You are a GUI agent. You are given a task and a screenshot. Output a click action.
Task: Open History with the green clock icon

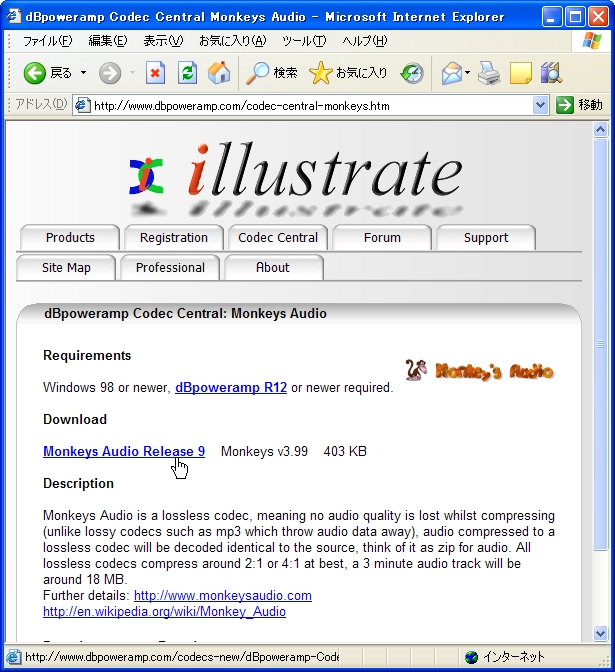point(412,73)
